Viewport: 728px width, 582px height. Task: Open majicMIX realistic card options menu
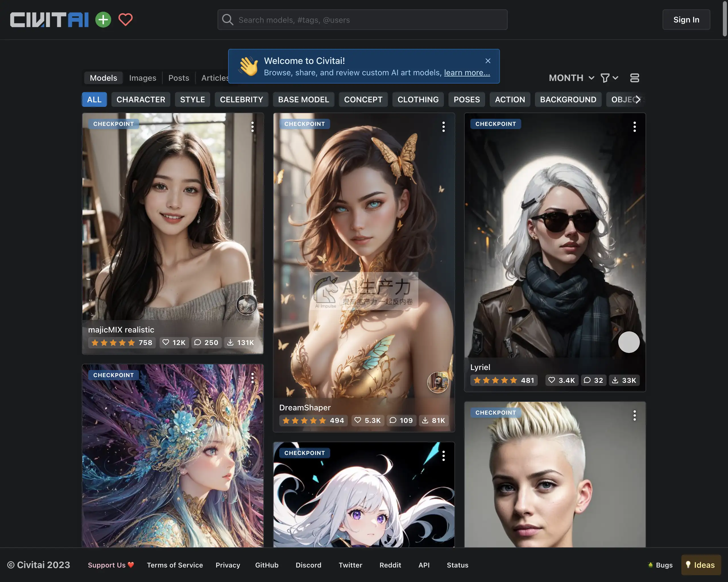(x=252, y=127)
